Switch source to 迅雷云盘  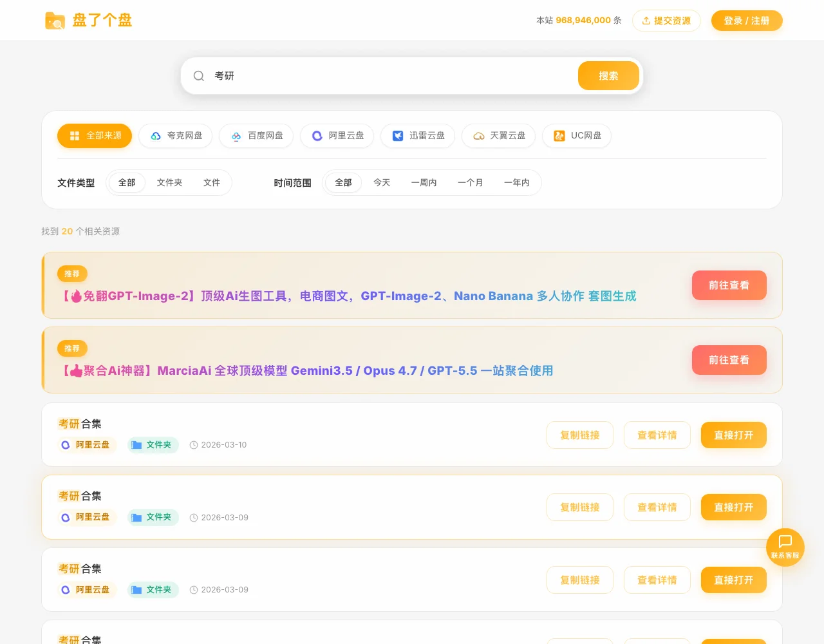pos(418,136)
